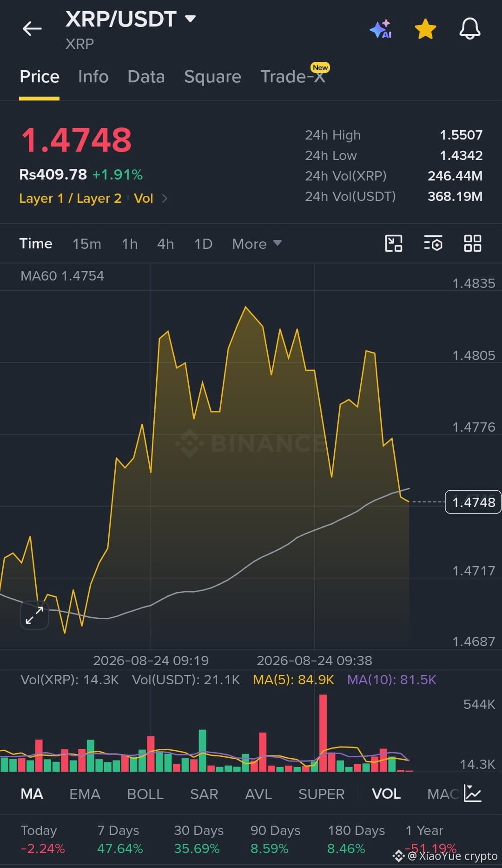Click the 7 Days 47.64% performance
This screenshot has height=868, width=502.
(120, 839)
